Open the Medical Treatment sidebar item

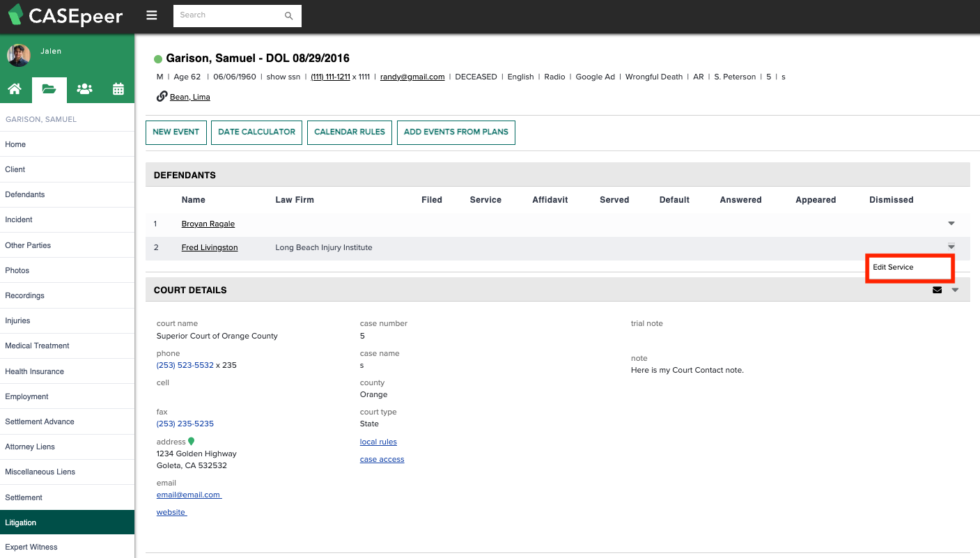(x=67, y=346)
